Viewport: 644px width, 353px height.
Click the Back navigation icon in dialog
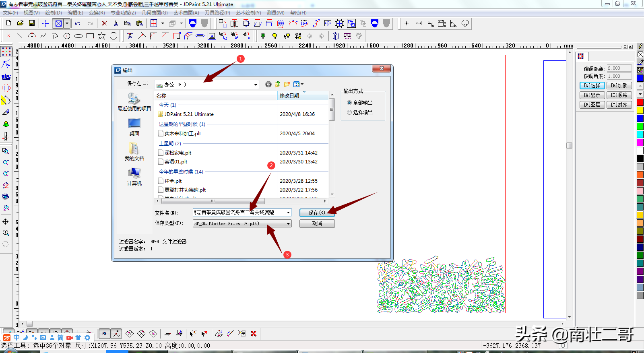click(x=268, y=84)
